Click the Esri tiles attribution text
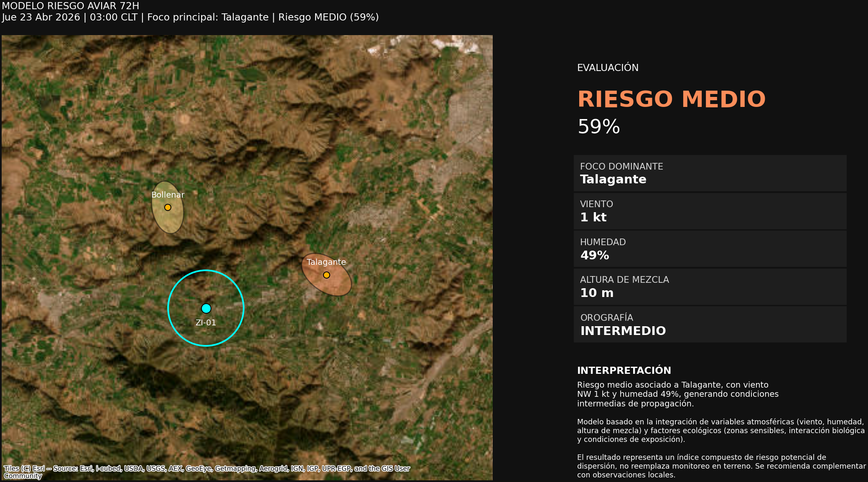868x482 pixels. click(x=206, y=469)
